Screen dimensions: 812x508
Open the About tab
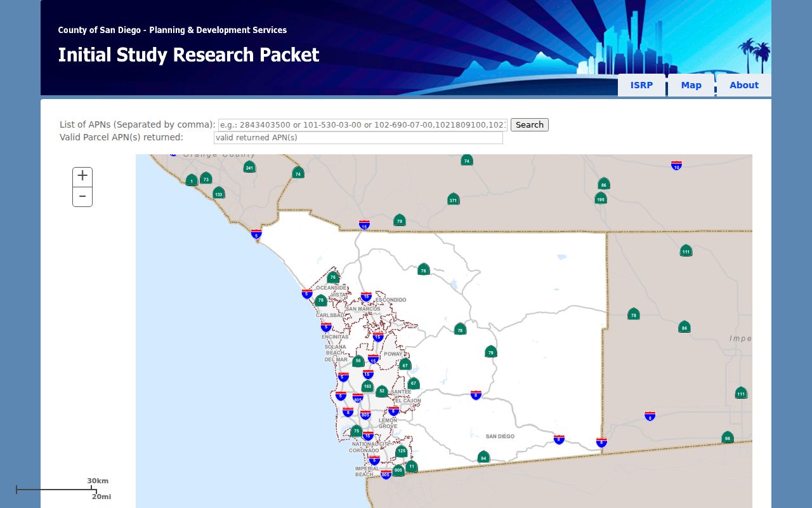point(743,85)
